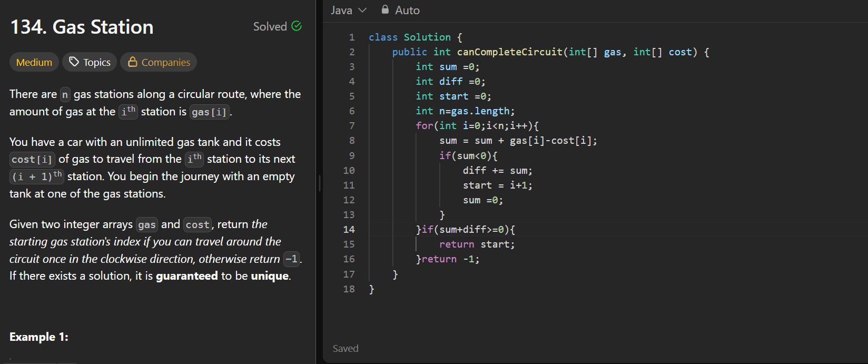Click the code line 'int sum =0;'

(x=448, y=66)
